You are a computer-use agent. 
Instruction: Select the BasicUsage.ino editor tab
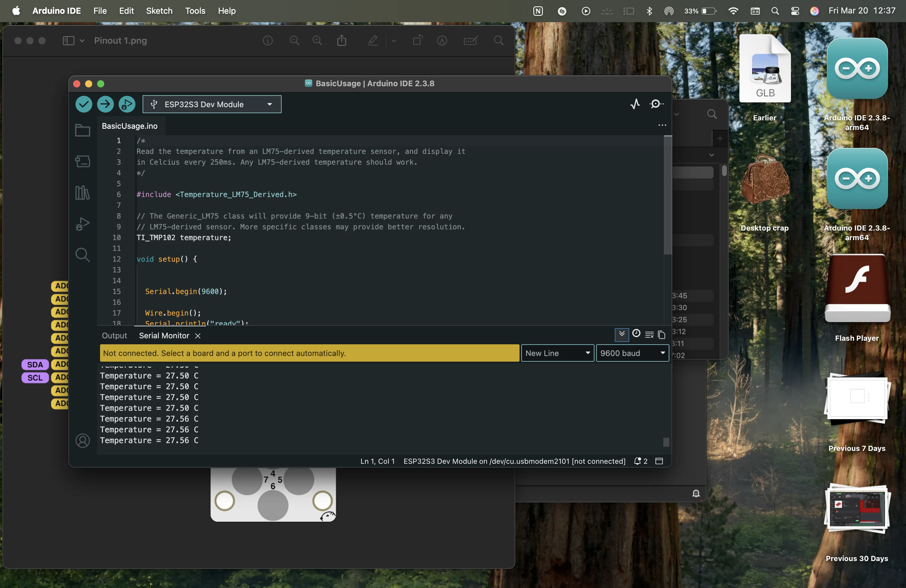pos(130,126)
